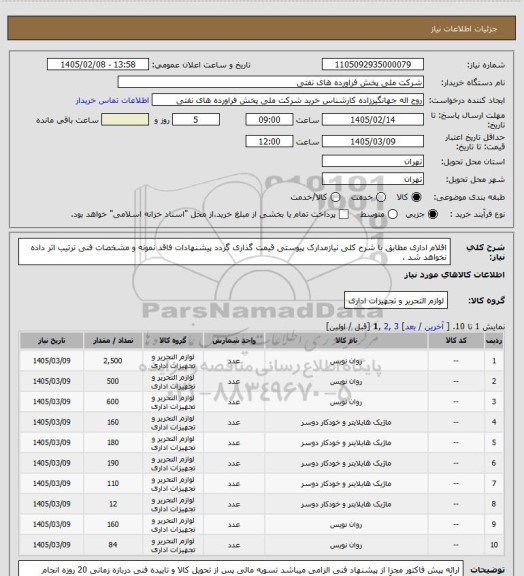Viewport: 524px width, 576px height.
Task: Click the need date in row 10
Action: tap(51, 545)
